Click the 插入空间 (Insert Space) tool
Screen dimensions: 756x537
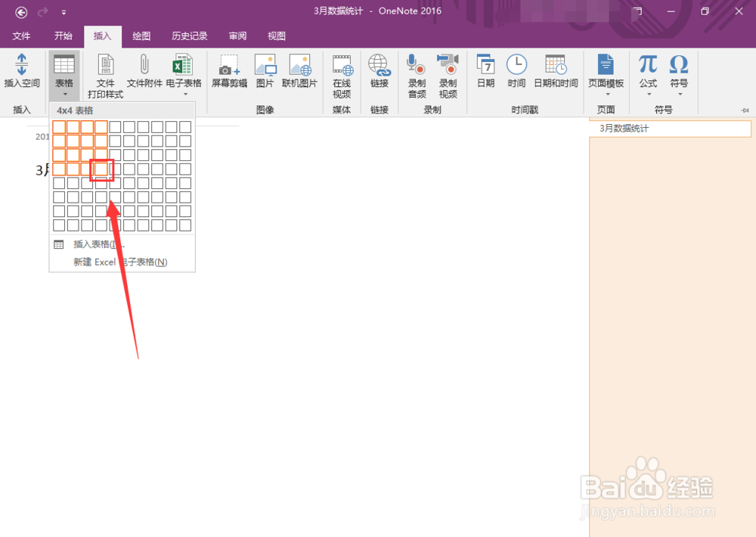click(x=22, y=72)
